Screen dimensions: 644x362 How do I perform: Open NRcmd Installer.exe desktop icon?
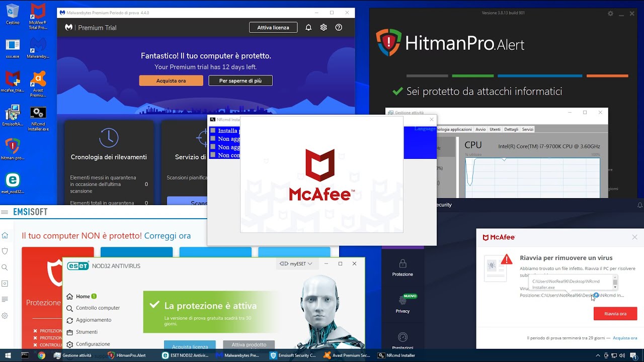(38, 118)
